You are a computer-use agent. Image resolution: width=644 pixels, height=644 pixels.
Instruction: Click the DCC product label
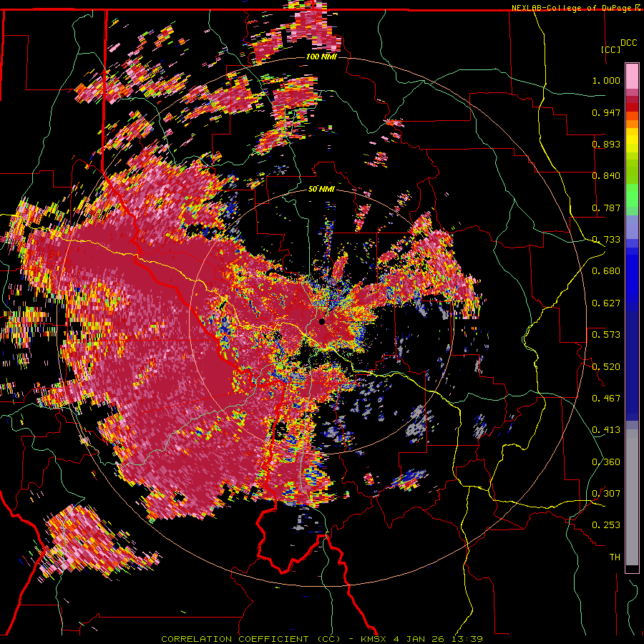click(x=629, y=43)
